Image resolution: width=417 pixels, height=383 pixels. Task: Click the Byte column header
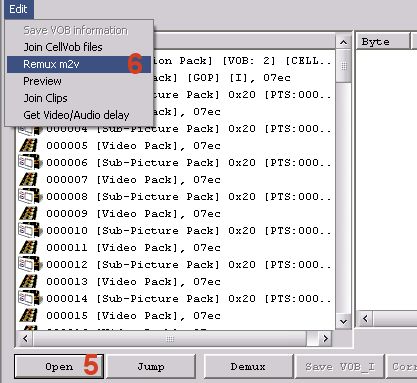click(383, 42)
